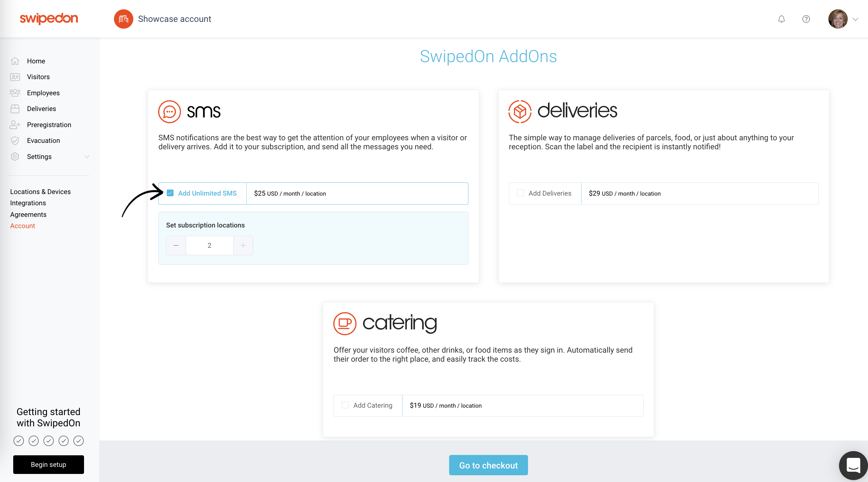Click Go to checkout button
868x482 pixels.
click(x=488, y=465)
